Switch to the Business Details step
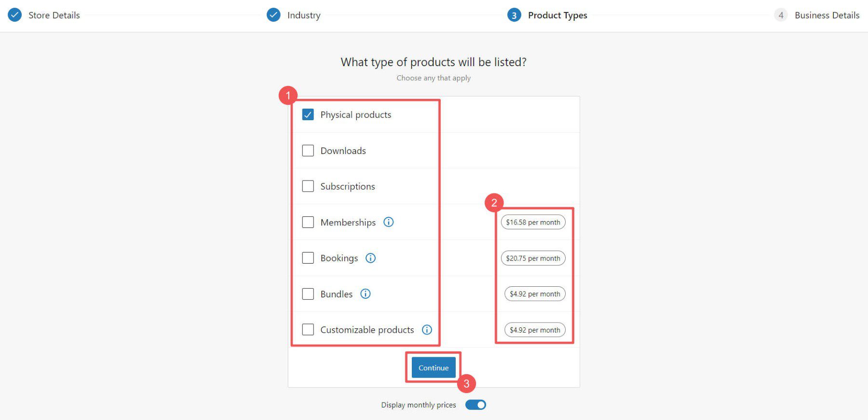This screenshot has height=420, width=868. [x=827, y=15]
